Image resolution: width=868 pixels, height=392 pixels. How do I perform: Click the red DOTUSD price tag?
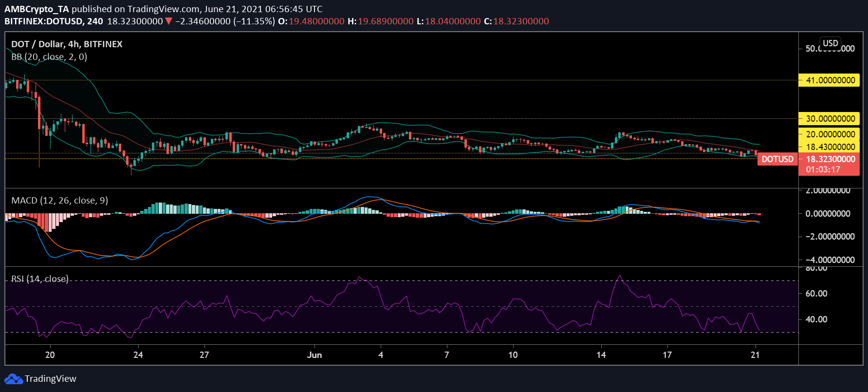(777, 159)
